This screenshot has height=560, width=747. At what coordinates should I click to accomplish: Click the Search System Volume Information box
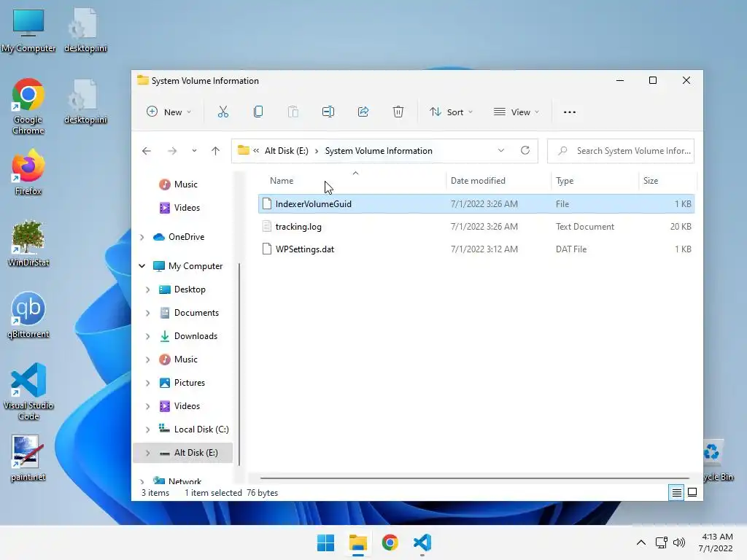pyautogui.click(x=621, y=151)
